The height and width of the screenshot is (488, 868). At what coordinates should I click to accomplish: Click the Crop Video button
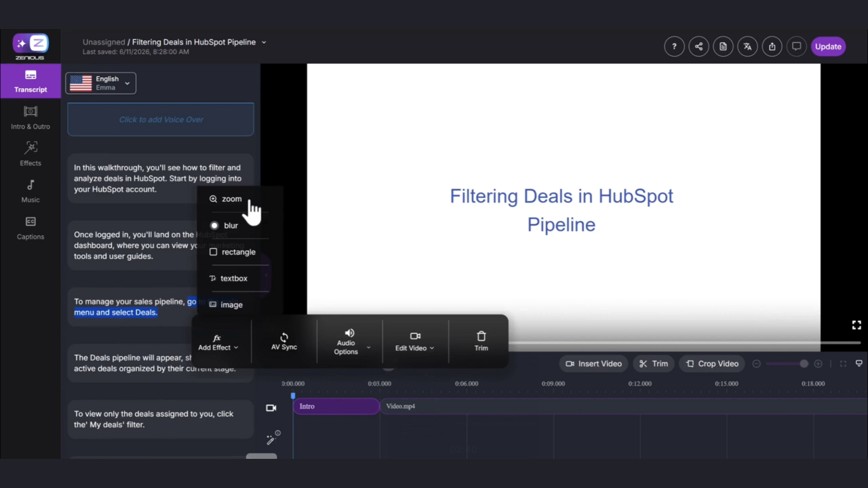tap(712, 364)
